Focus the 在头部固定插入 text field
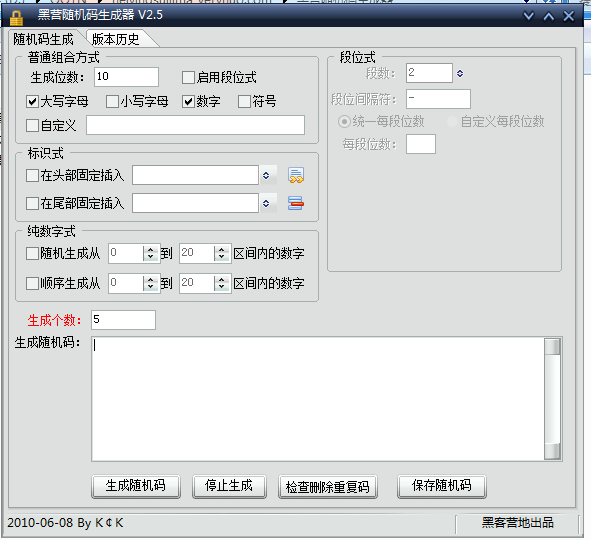 (195, 175)
